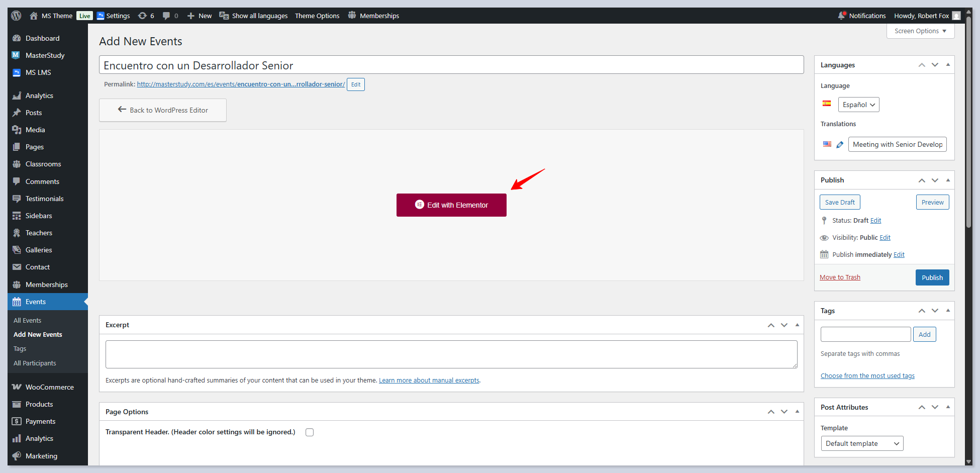Click the Edit with Elementor button

coord(451,205)
